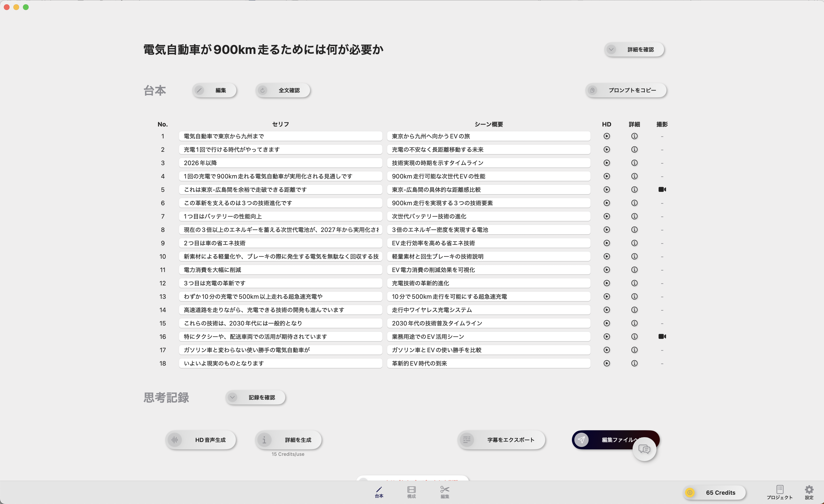Click the セリフ field in row 3
824x504 pixels.
[280, 163]
